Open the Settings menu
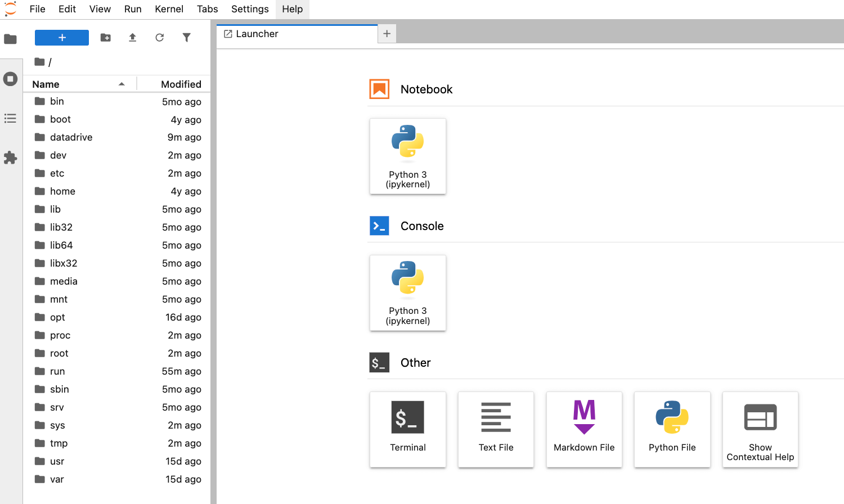 (250, 9)
